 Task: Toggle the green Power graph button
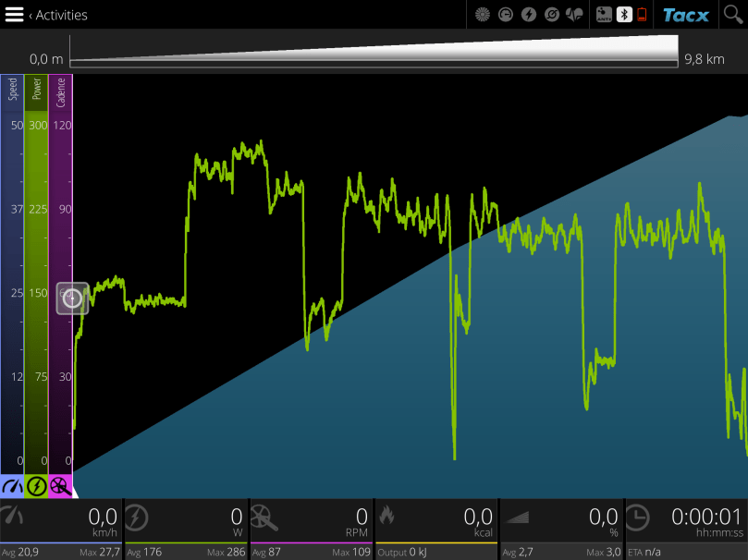click(36, 486)
